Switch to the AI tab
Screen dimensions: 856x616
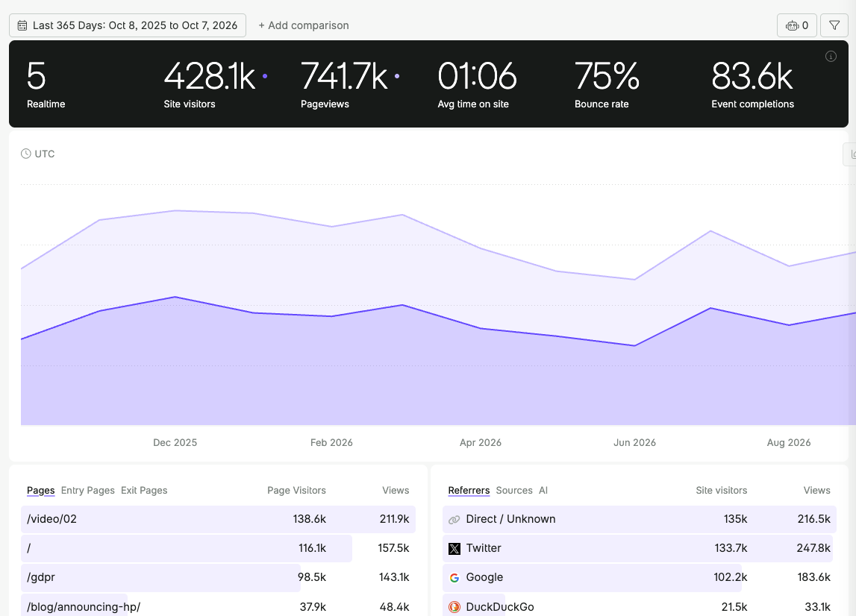[x=543, y=490]
